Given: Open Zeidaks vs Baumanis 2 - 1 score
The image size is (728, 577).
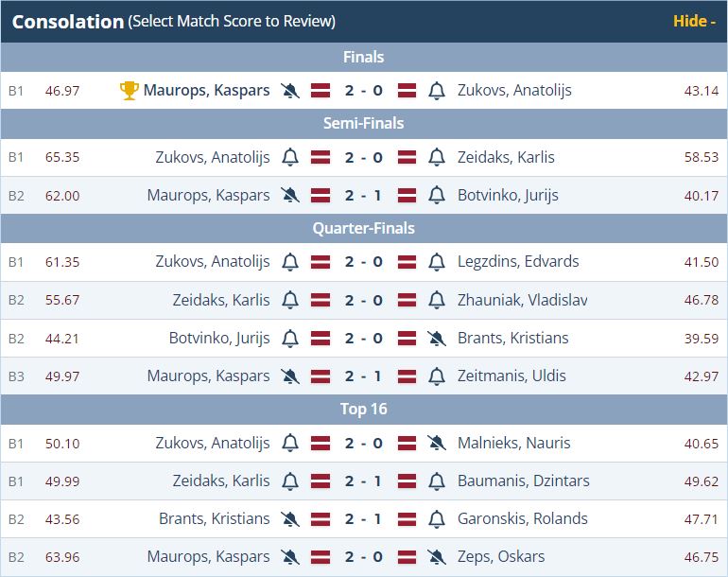Looking at the screenshot, I should (363, 481).
